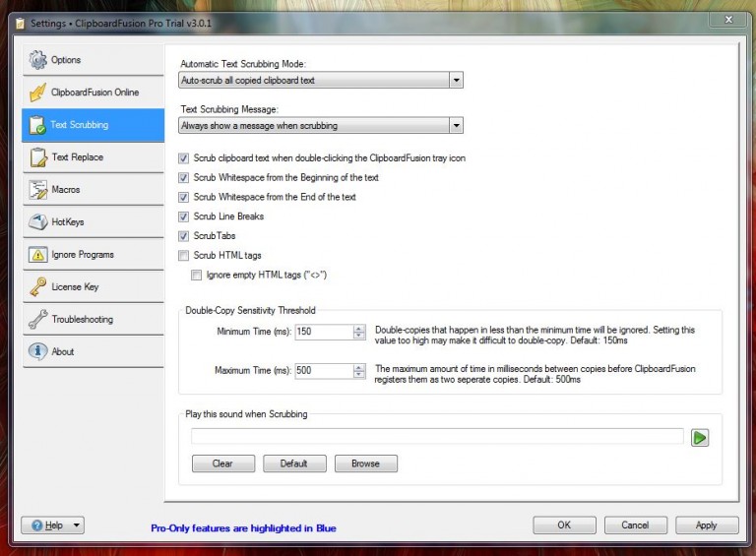Click the ClipboardFusion Online lightning icon
The height and width of the screenshot is (556, 756).
coord(37,93)
